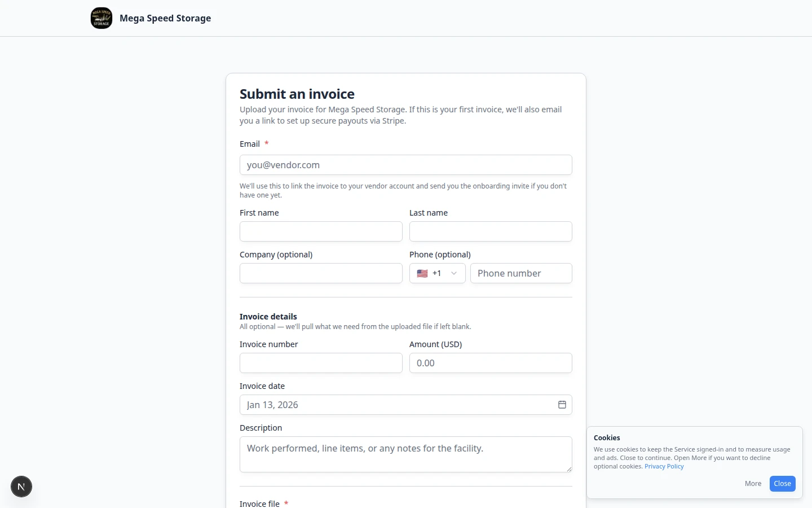
Task: Open the Privacy Policy link
Action: [664, 466]
